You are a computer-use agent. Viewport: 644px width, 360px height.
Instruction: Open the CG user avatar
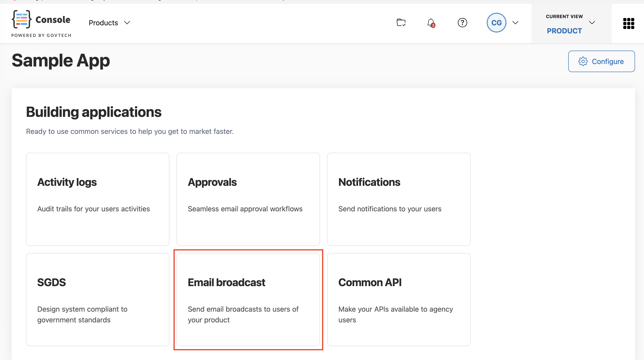[x=496, y=23]
